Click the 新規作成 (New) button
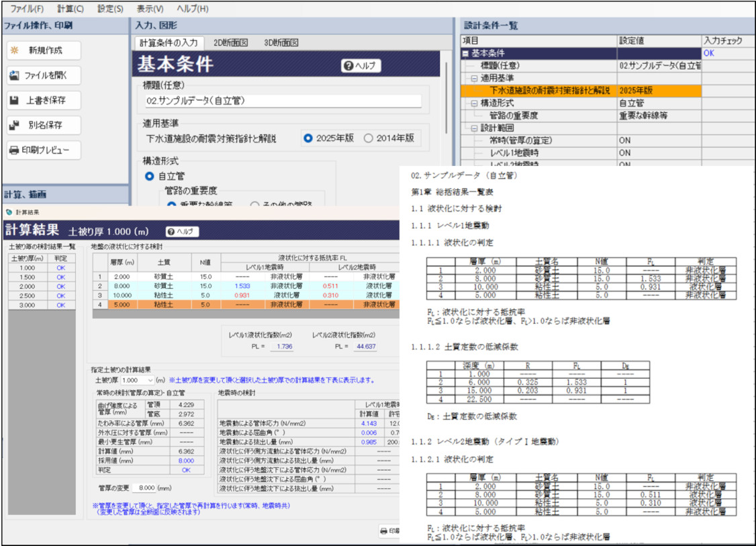Viewport: 756px width, 546px height. pyautogui.click(x=44, y=50)
